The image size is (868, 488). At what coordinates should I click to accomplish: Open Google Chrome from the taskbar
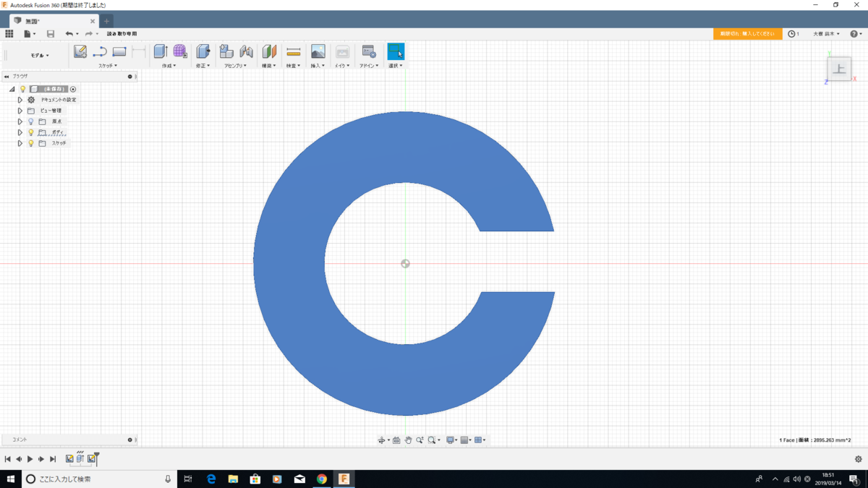click(x=322, y=479)
